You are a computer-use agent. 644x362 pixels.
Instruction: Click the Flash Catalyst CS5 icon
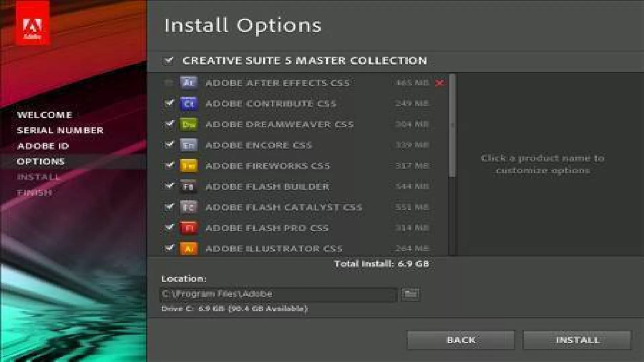[x=189, y=207]
